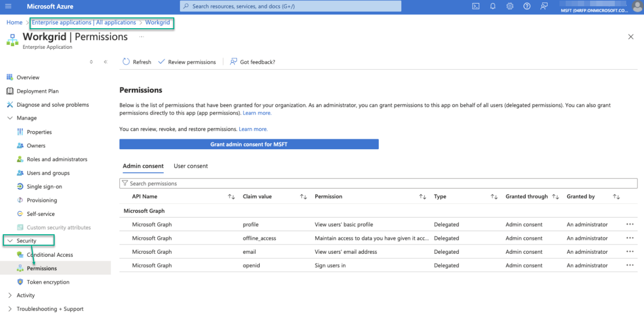Collapse the Security section

click(x=10, y=241)
